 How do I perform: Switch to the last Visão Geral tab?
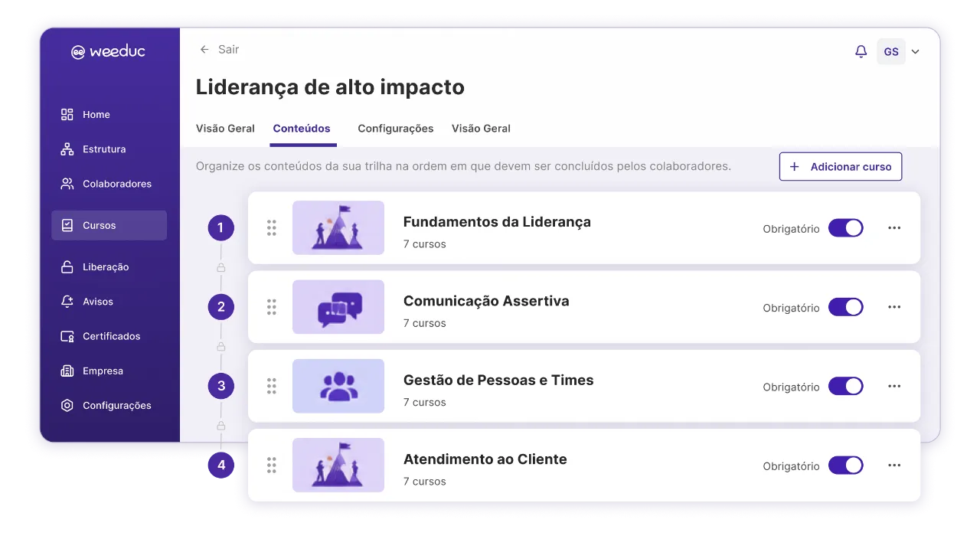481,129
